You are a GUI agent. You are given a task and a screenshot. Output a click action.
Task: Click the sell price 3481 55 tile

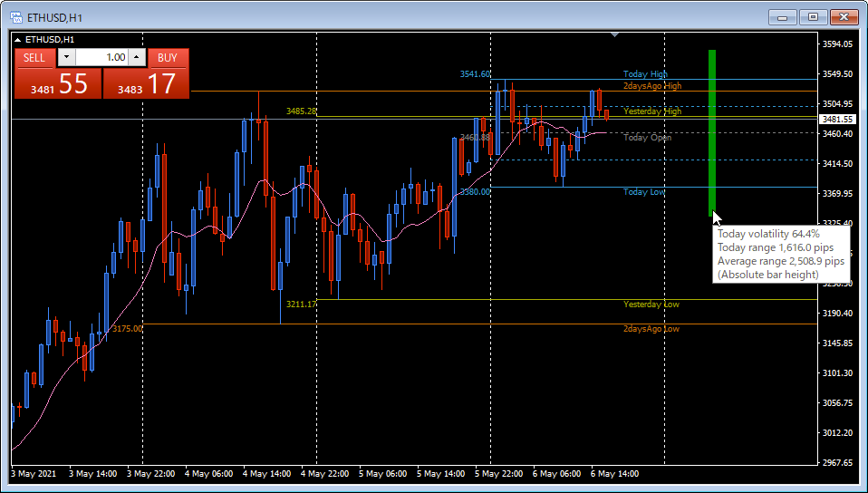[58, 83]
